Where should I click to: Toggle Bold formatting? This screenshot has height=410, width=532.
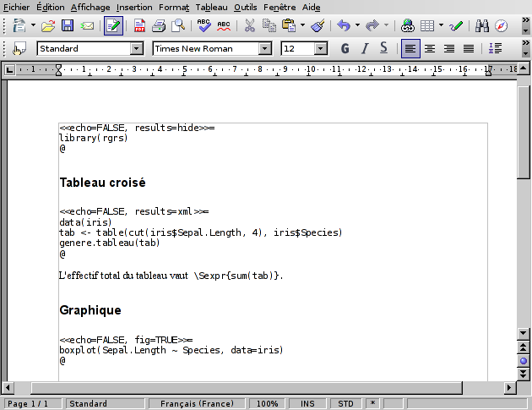point(345,48)
